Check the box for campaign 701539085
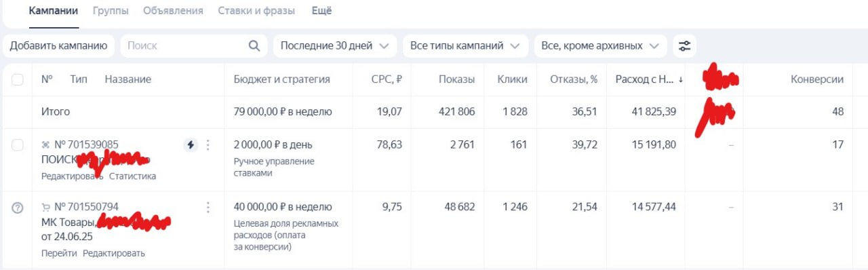This screenshot has width=868, height=270. coord(18,144)
